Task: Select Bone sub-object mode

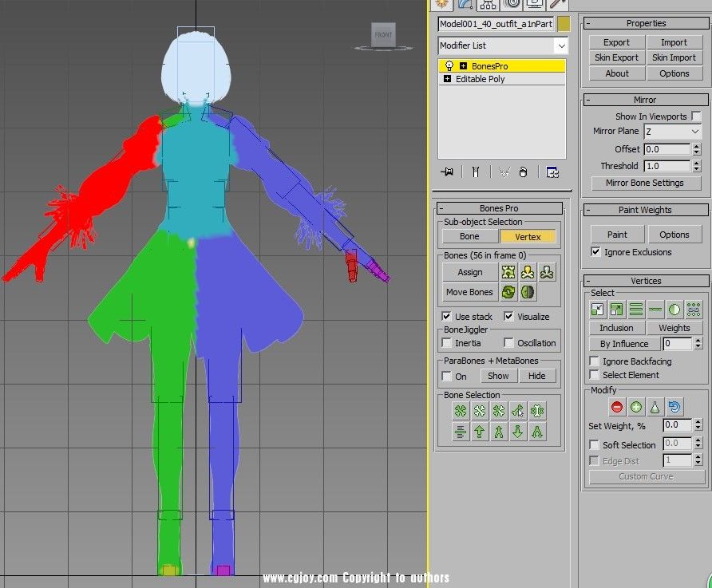Action: click(469, 236)
